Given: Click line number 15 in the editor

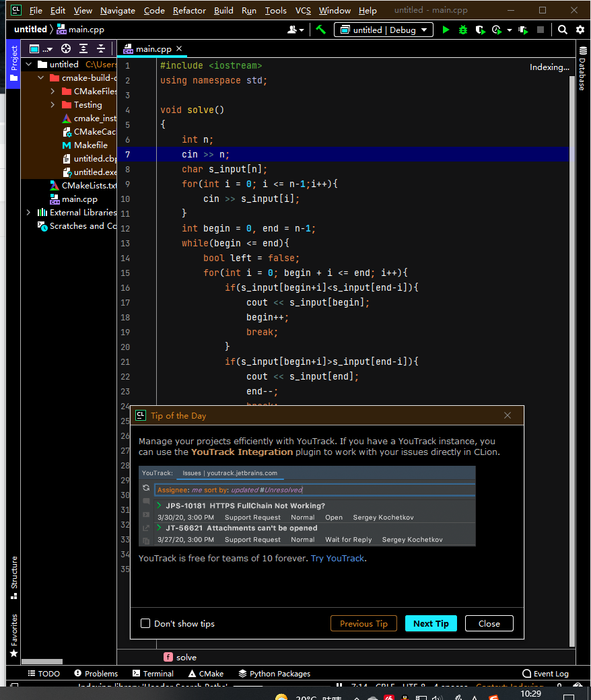Looking at the screenshot, I should pos(125,273).
